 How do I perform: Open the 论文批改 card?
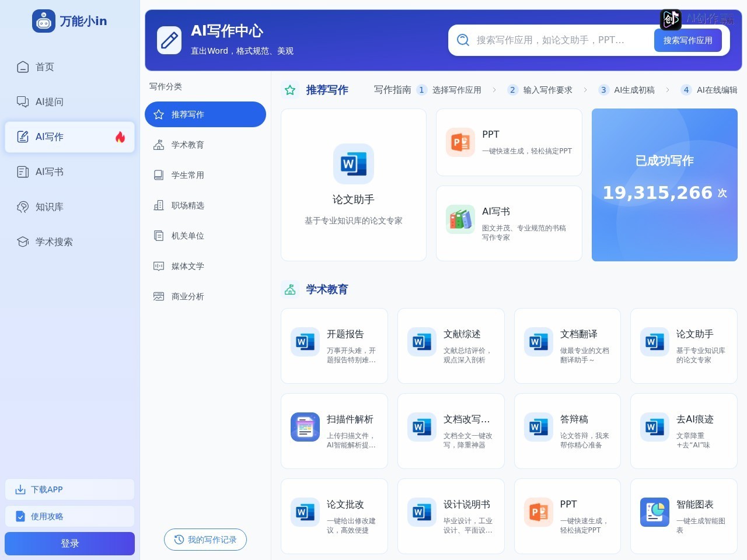pyautogui.click(x=334, y=516)
